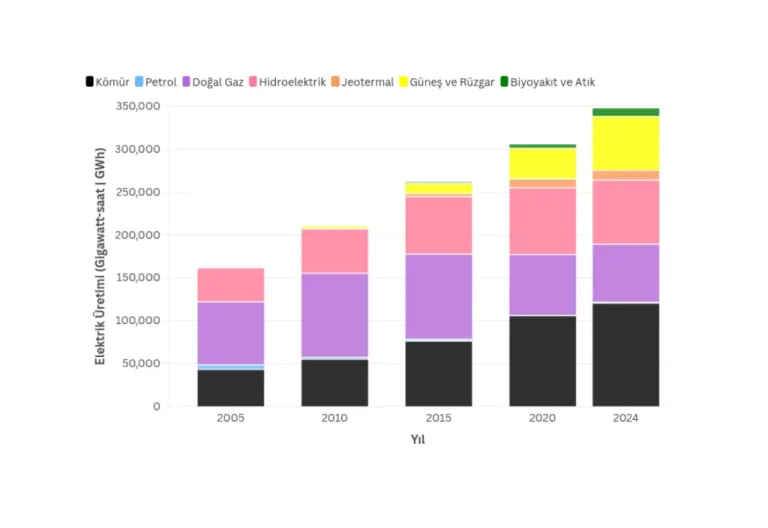Click the 100,000 y-axis tick label
The image size is (768, 528).
click(138, 321)
